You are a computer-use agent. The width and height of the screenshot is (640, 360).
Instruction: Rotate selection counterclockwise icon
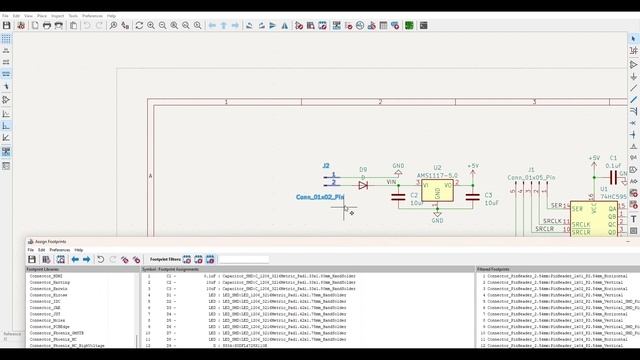(x=249, y=25)
